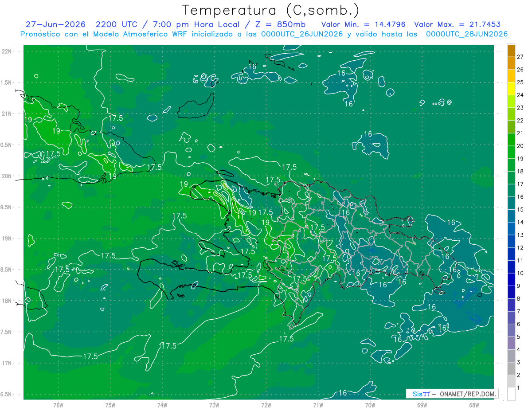Click the number 21 on the color scale
Viewport: 532px width, 411px height.
(x=520, y=133)
